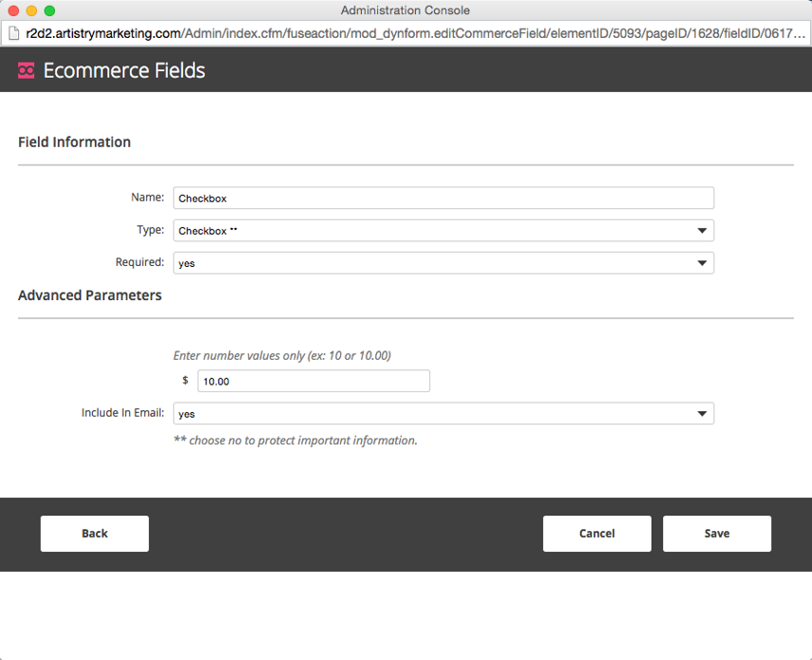The height and width of the screenshot is (660, 812).
Task: Click the Field Information heading
Action: [x=75, y=142]
